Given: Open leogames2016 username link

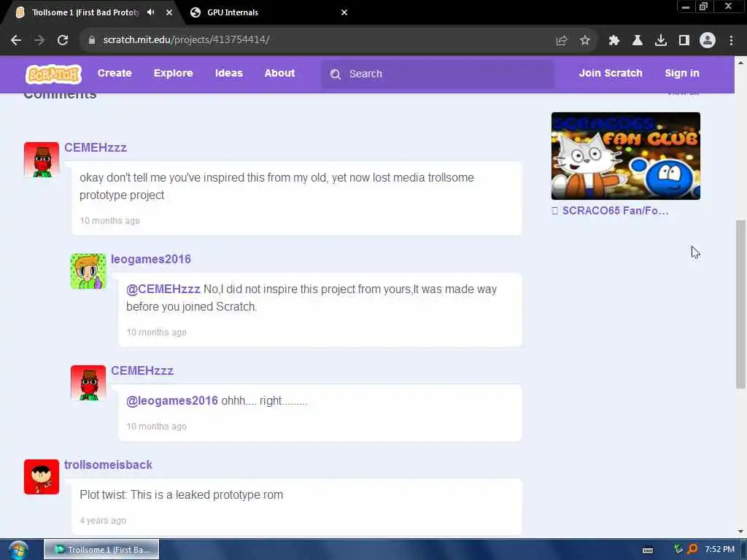Looking at the screenshot, I should pyautogui.click(x=151, y=259).
